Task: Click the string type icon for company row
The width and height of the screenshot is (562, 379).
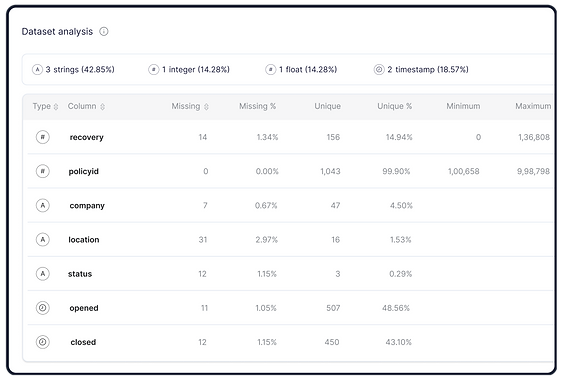Action: click(x=43, y=205)
